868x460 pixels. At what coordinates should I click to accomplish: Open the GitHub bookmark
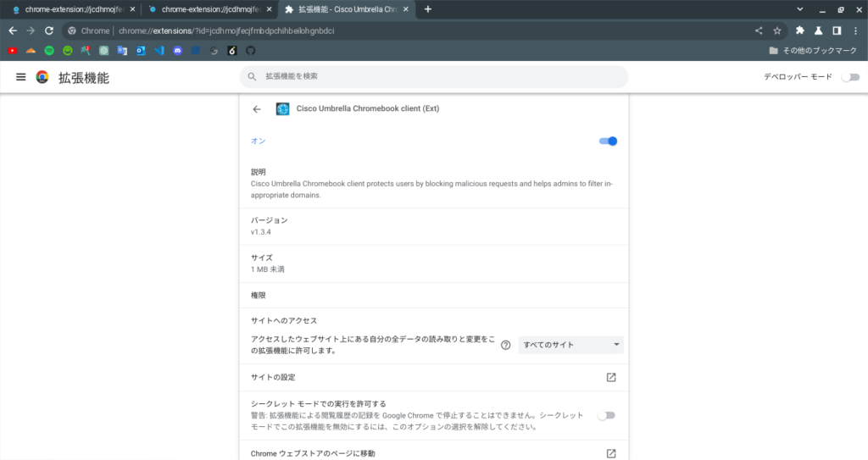(x=250, y=51)
